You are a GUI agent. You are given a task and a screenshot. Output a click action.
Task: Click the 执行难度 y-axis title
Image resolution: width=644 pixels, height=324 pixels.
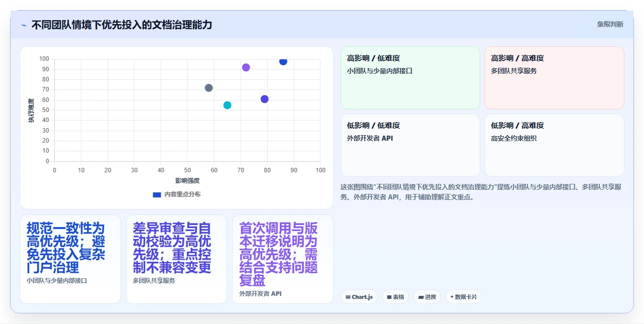pyautogui.click(x=31, y=111)
